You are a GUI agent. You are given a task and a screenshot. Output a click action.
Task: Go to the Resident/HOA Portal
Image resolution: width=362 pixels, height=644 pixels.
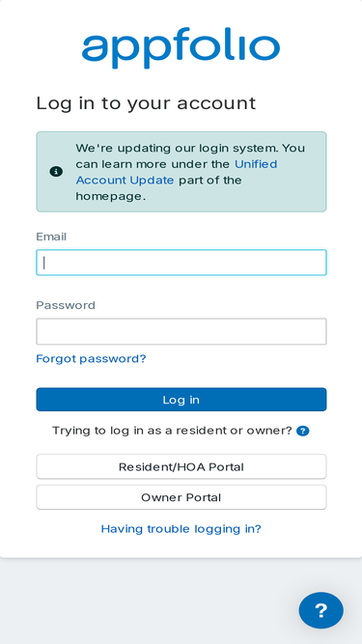pyautogui.click(x=181, y=467)
